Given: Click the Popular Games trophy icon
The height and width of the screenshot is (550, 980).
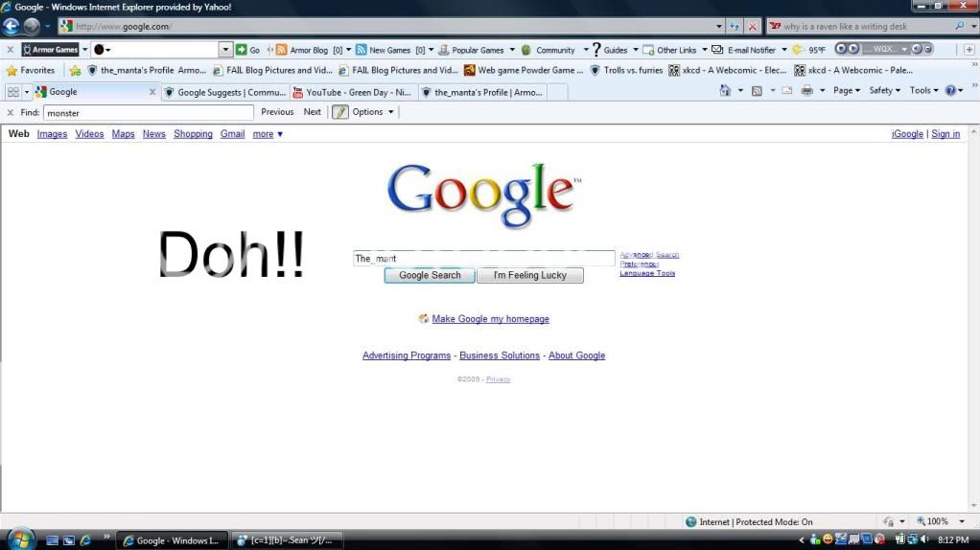Looking at the screenshot, I should tap(444, 49).
